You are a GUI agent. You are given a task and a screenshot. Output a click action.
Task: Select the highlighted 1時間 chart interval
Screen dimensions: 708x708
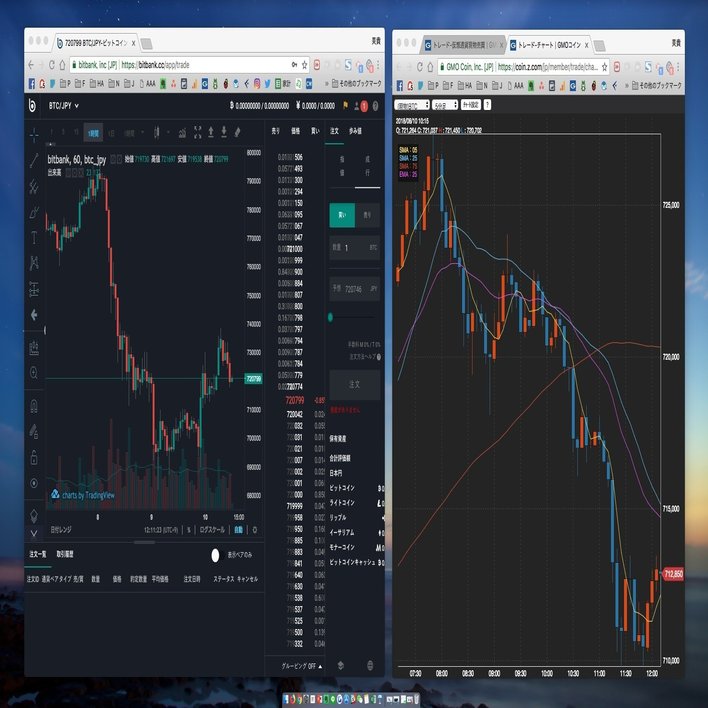point(93,133)
